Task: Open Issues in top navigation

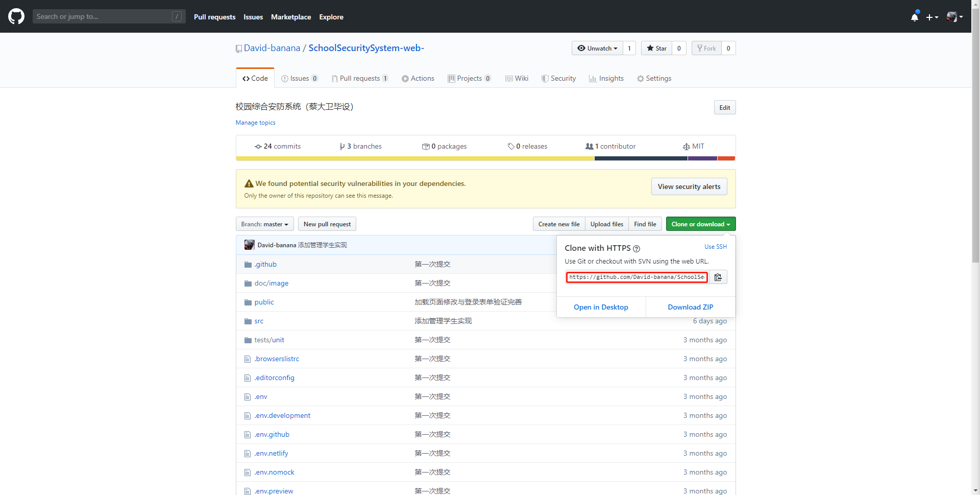Action: [253, 17]
